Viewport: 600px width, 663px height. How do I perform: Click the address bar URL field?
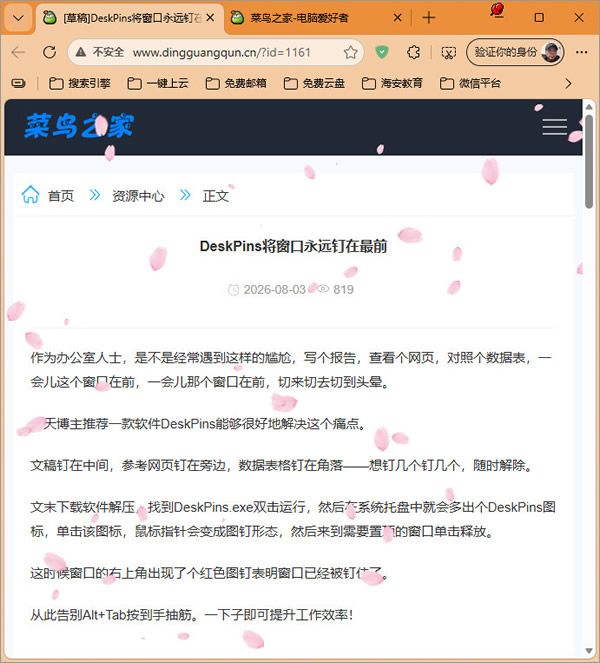click(222, 52)
